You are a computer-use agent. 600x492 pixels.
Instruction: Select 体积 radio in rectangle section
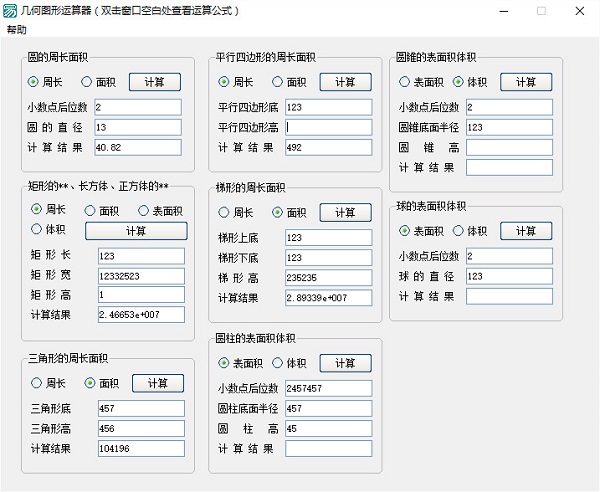pyautogui.click(x=35, y=230)
